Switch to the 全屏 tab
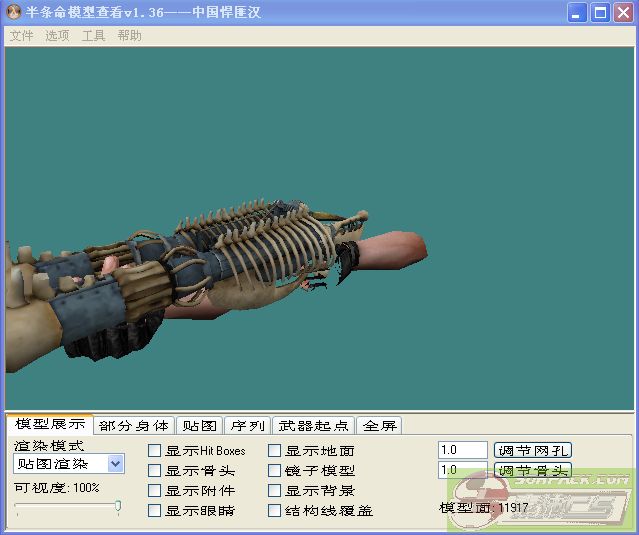Screen dimensions: 639x535 coord(379,426)
